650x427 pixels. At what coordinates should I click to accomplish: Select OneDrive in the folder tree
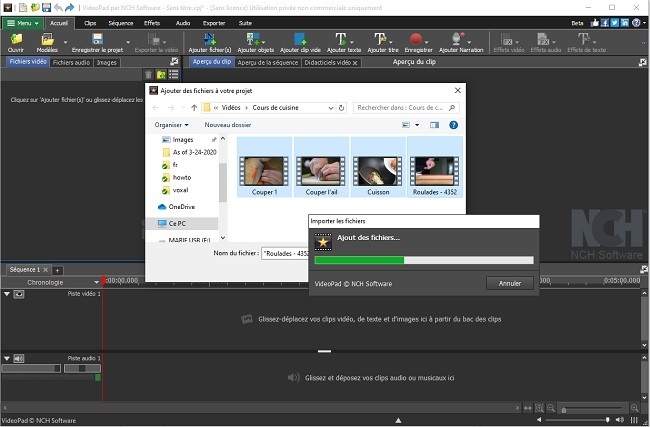coord(181,207)
